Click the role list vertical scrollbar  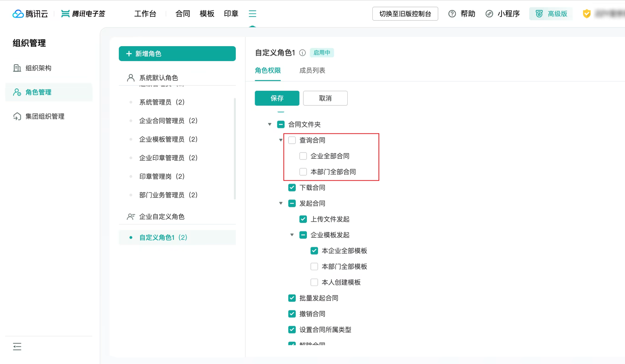point(235,149)
